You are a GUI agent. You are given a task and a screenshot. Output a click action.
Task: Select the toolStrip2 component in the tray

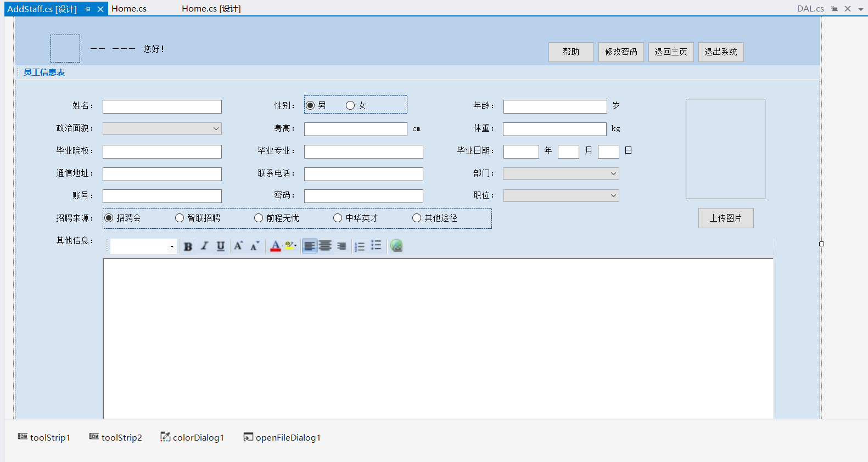[x=116, y=437]
